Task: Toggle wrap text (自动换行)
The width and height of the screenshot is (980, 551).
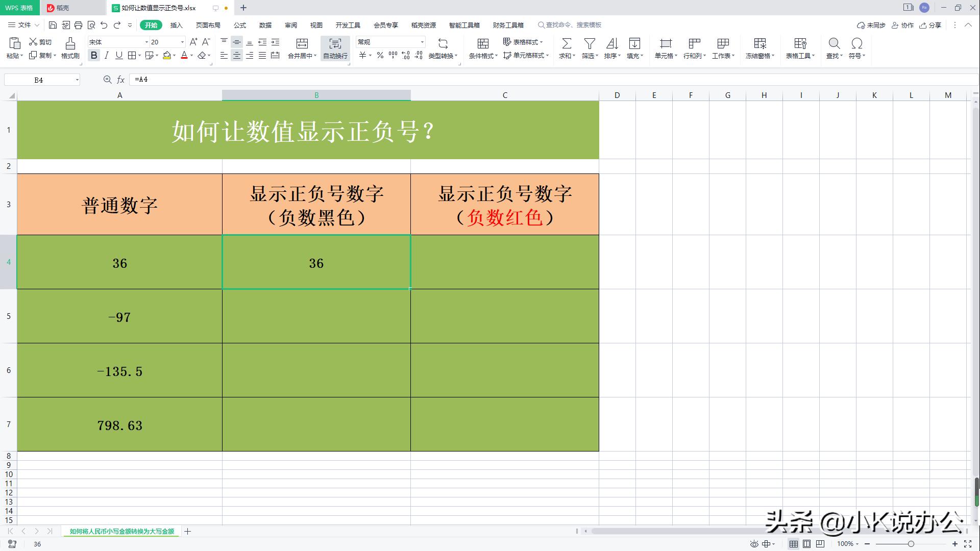Action: pos(334,48)
